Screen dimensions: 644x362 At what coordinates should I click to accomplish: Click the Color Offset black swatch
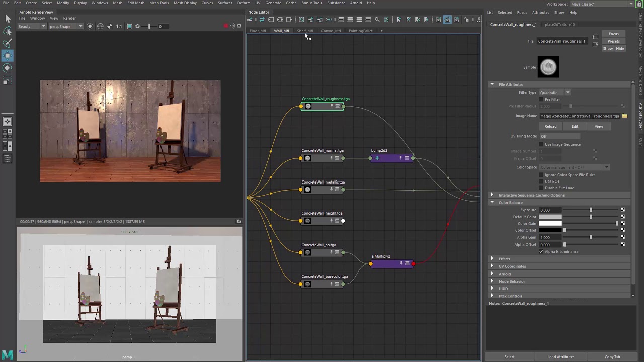point(550,230)
